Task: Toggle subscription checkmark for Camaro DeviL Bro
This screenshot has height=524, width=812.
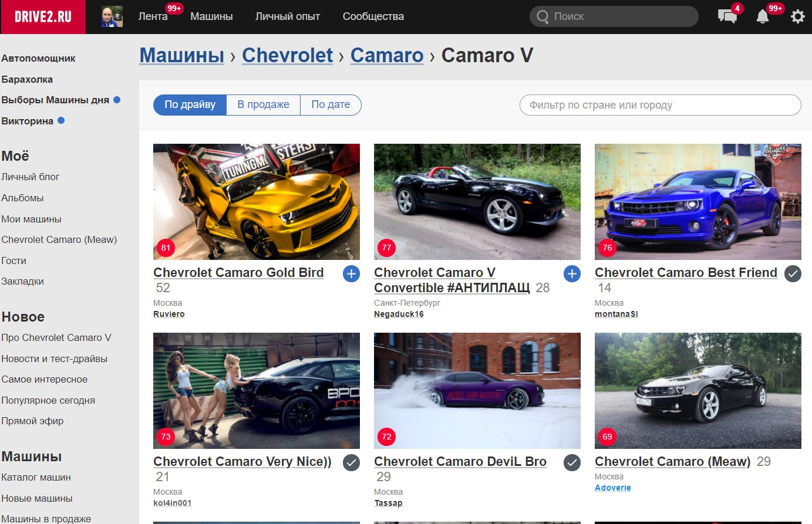Action: (x=572, y=462)
